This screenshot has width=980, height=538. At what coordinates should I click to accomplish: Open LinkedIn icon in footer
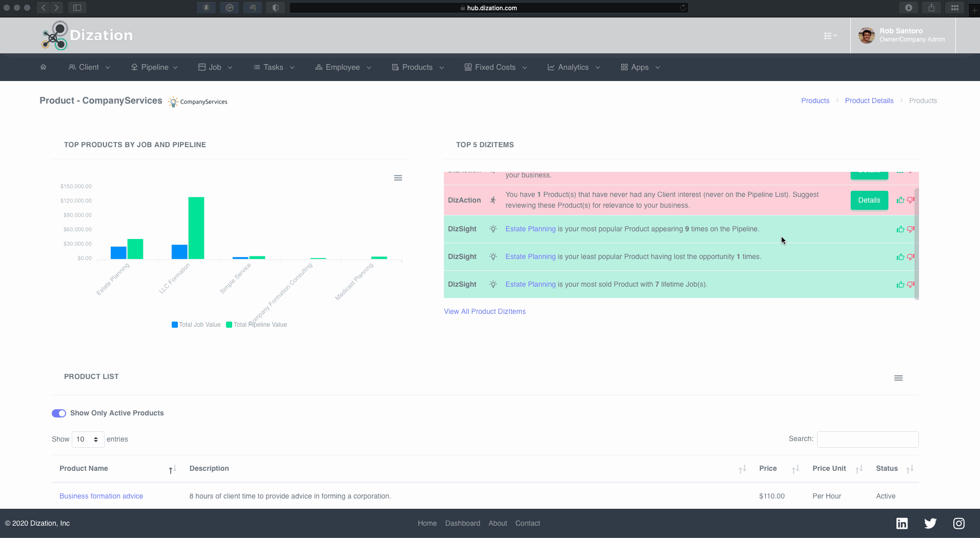902,523
